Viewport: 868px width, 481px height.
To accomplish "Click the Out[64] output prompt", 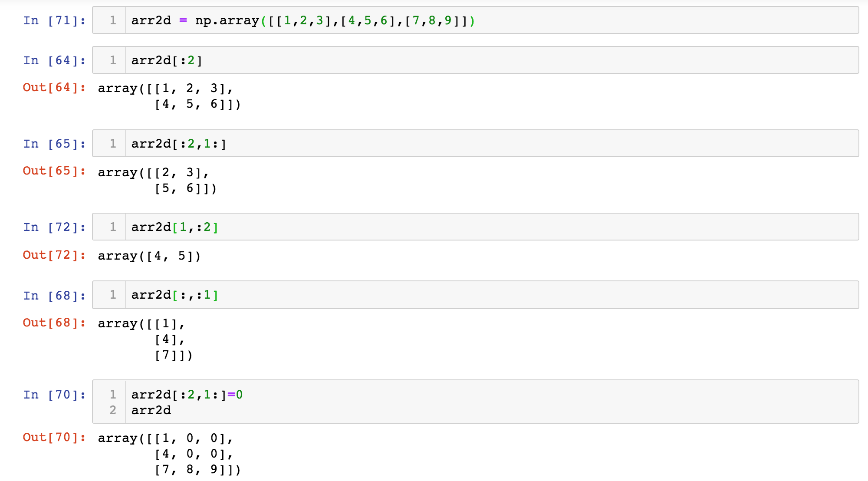I will [54, 88].
